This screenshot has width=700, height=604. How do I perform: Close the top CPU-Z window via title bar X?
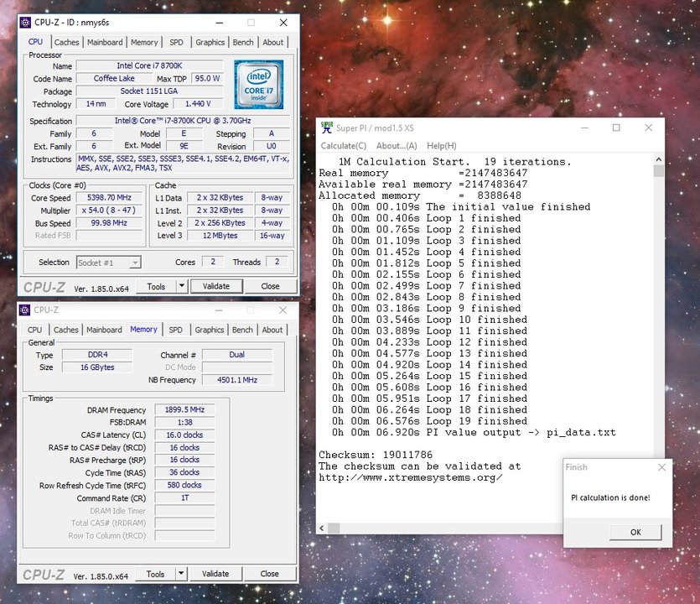283,23
